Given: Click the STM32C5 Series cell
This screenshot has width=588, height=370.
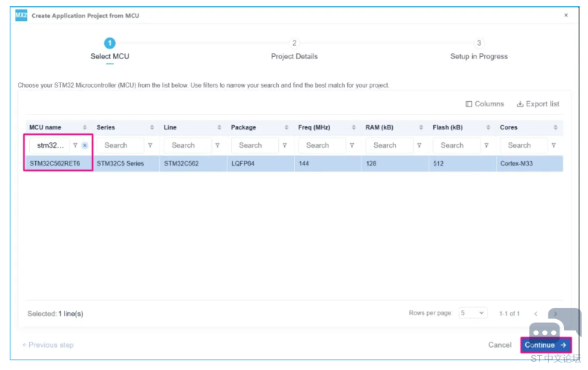Looking at the screenshot, I should click(x=126, y=163).
